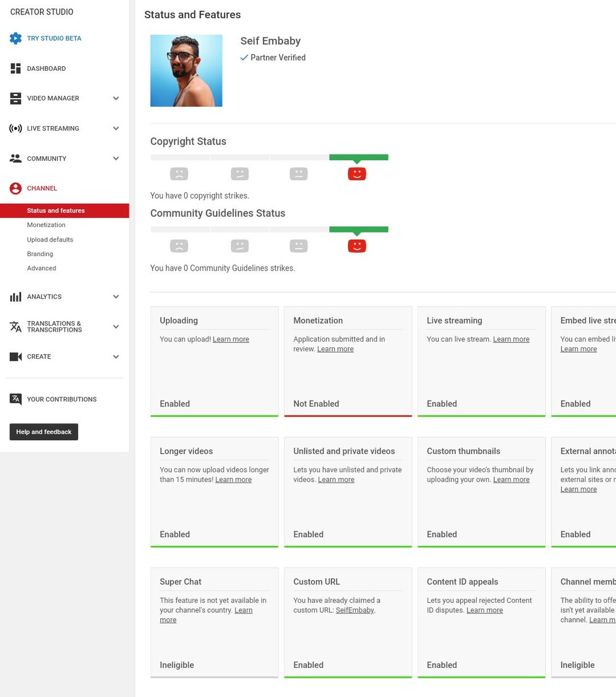Click the neutral gray face beside red Community smiley
Screen dimensions: 616x697
click(x=298, y=246)
